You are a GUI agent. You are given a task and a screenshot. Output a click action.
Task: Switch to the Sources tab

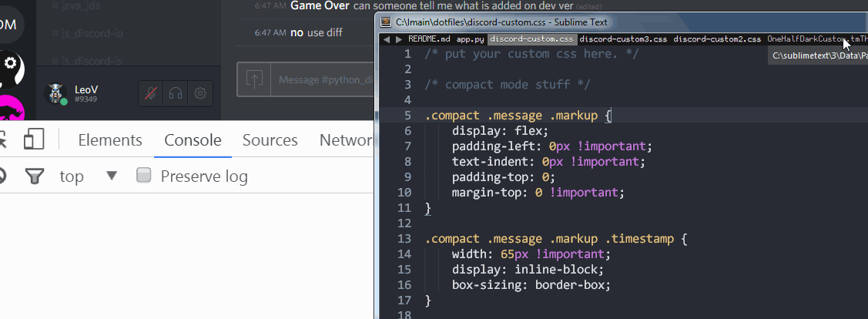(270, 140)
